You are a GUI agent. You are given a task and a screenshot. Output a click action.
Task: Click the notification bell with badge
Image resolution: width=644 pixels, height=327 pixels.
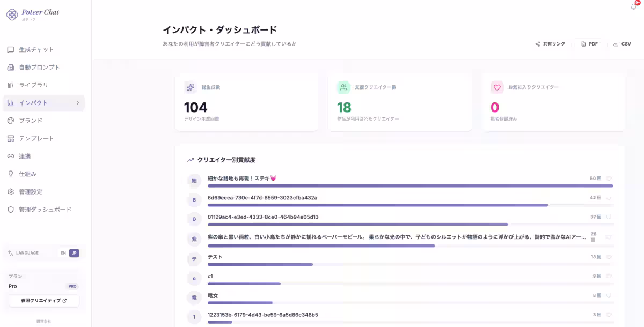point(632,5)
